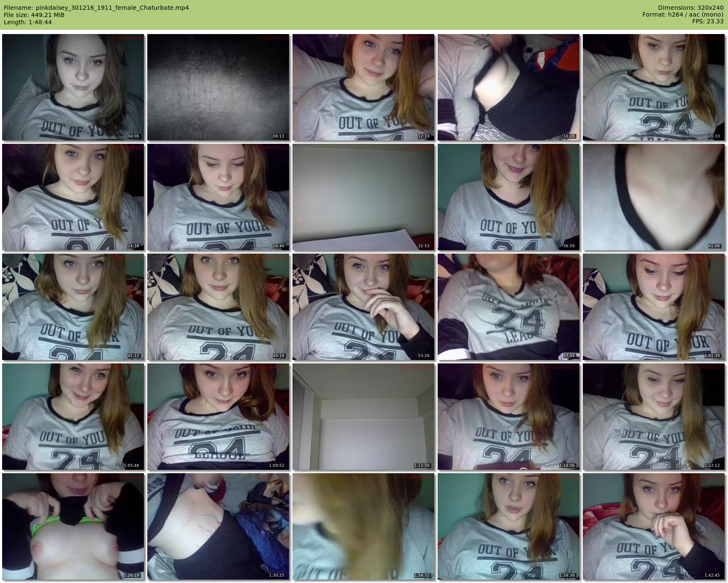
Task: Choose the thumbnail stamped 53:26
Action: pyautogui.click(x=364, y=307)
